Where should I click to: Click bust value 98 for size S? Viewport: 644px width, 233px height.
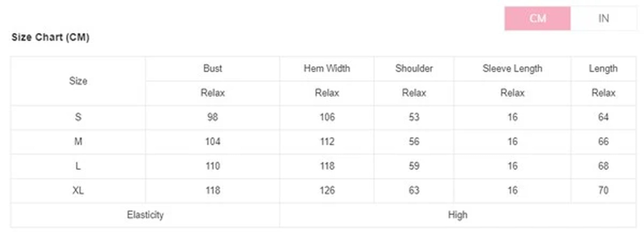click(212, 117)
